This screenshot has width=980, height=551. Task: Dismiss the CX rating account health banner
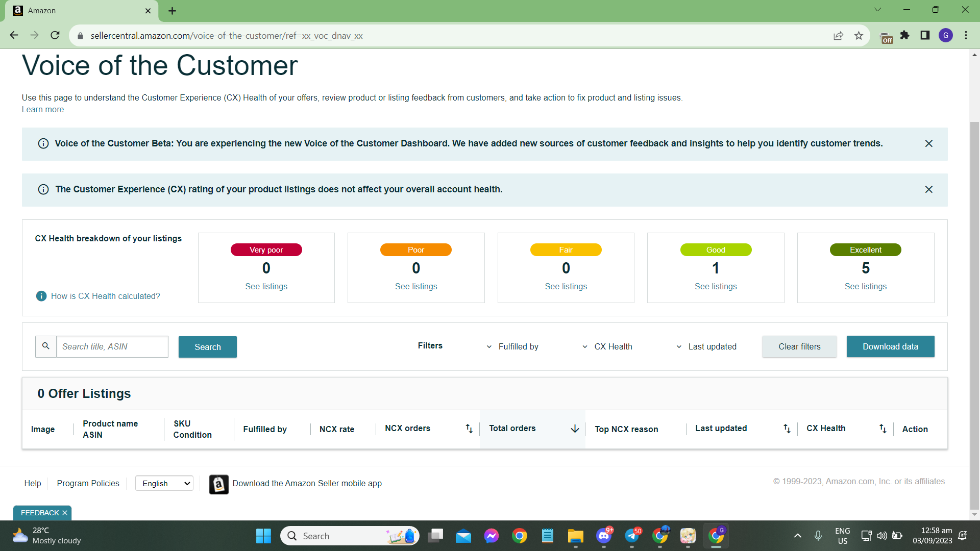929,190
